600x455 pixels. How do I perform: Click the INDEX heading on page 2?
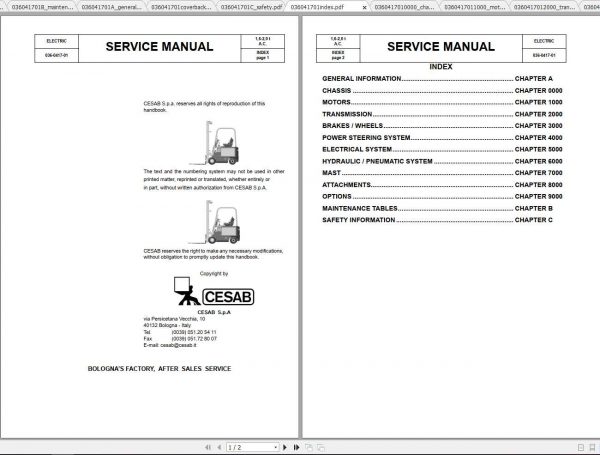(x=441, y=67)
